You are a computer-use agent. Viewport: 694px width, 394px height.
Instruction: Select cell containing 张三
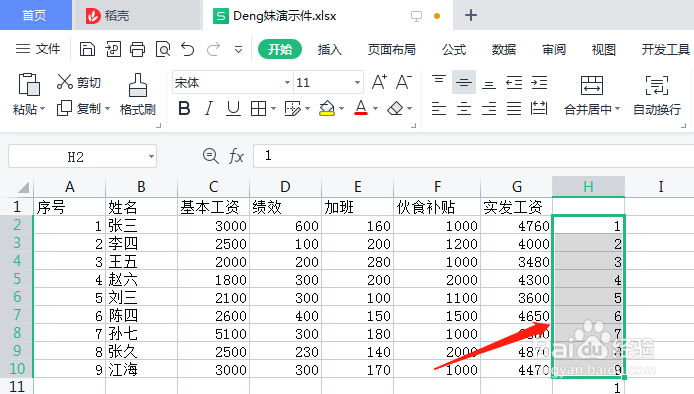142,225
